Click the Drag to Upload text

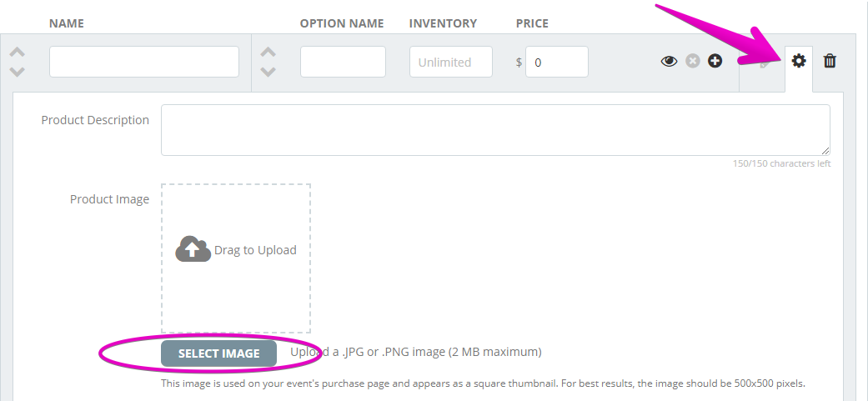(255, 250)
